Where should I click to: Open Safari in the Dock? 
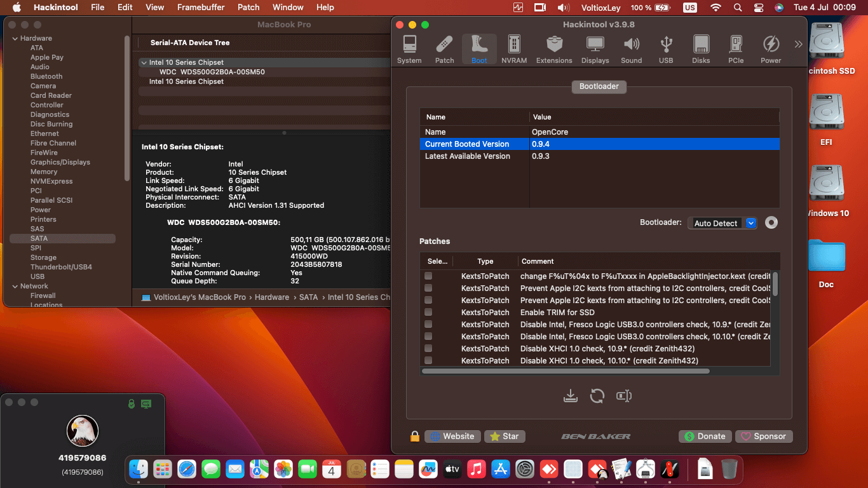tap(187, 470)
